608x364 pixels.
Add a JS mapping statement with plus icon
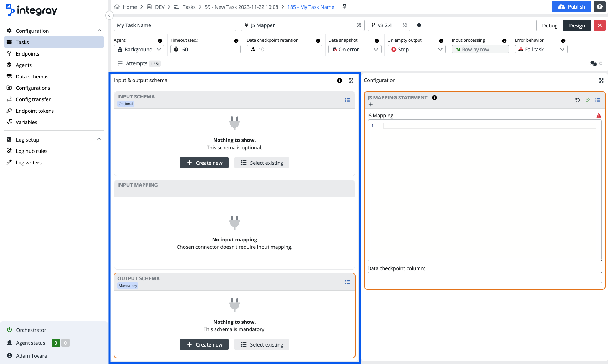click(x=371, y=104)
